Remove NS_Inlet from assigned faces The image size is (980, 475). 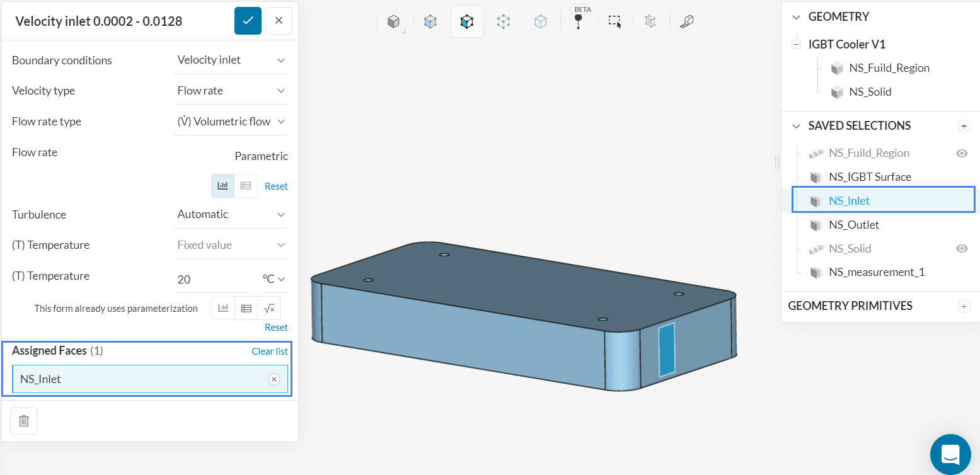pos(274,379)
